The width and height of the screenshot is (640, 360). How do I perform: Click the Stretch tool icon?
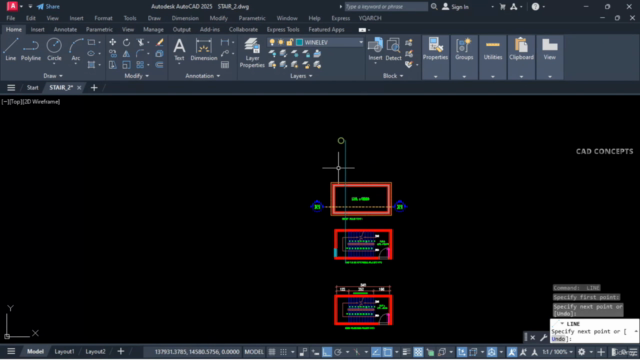click(113, 64)
